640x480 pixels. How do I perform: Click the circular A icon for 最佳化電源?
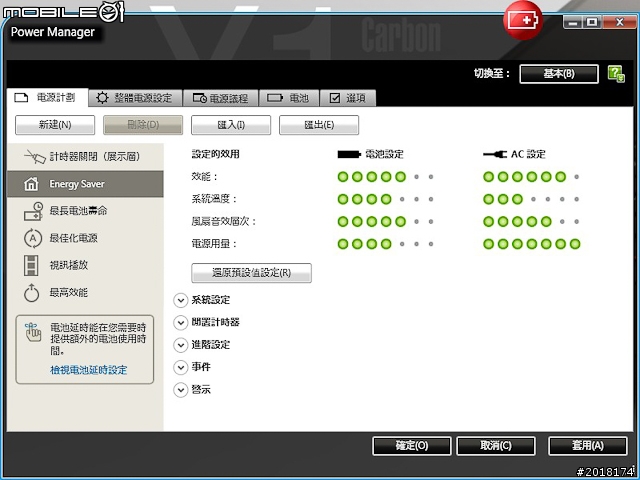pos(33,238)
